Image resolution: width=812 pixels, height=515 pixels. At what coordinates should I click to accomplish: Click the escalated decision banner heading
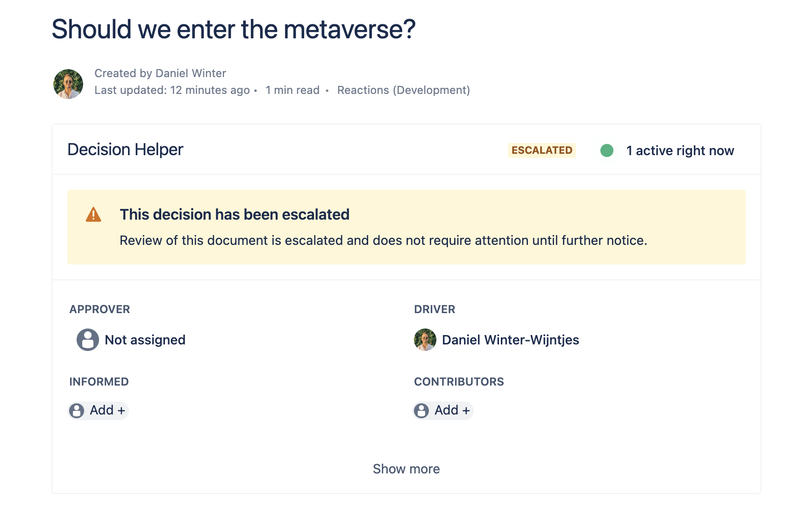pyautogui.click(x=235, y=215)
